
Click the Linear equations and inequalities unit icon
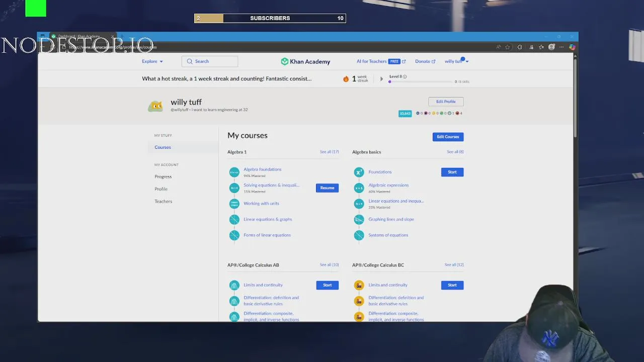click(359, 204)
